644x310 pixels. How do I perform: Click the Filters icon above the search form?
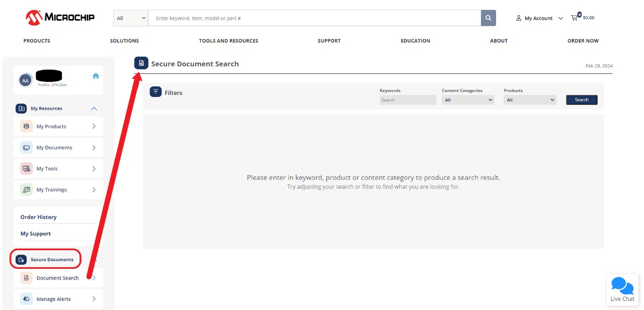click(156, 92)
